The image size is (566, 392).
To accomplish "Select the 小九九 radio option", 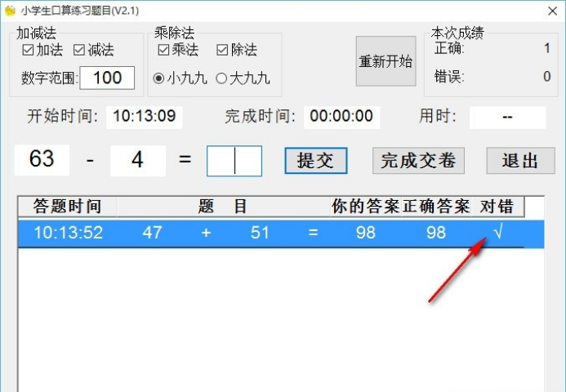I will click(180, 78).
